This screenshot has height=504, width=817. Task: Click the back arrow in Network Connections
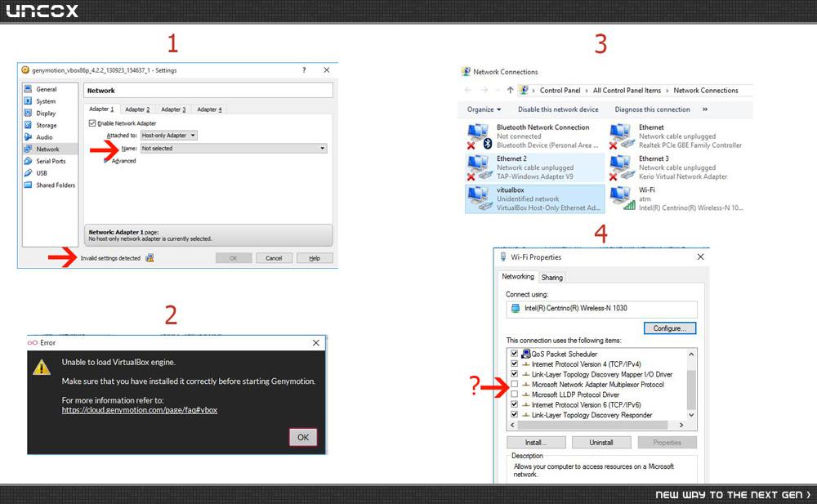(x=468, y=90)
